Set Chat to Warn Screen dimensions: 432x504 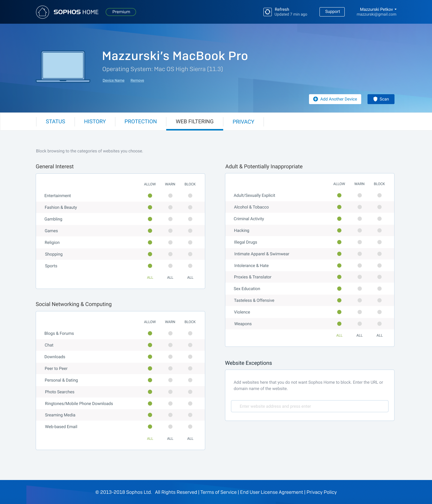[x=170, y=345]
